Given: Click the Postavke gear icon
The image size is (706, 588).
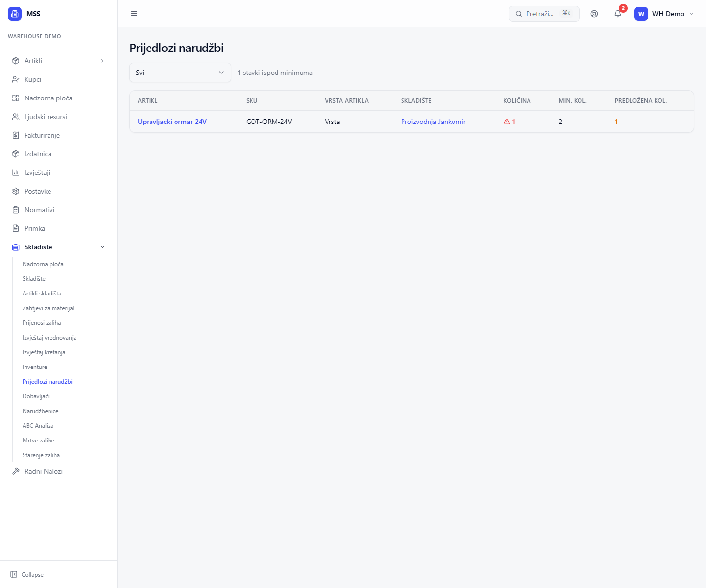Looking at the screenshot, I should pyautogui.click(x=16, y=191).
